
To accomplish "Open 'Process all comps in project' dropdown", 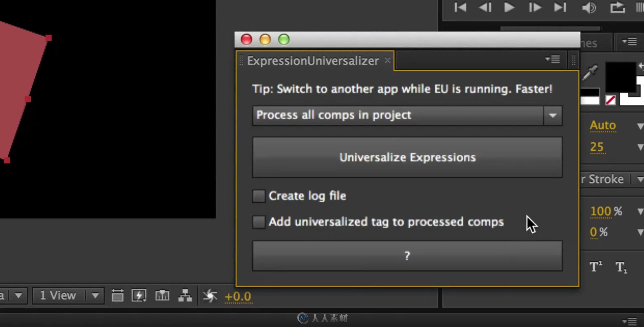I will [x=407, y=116].
